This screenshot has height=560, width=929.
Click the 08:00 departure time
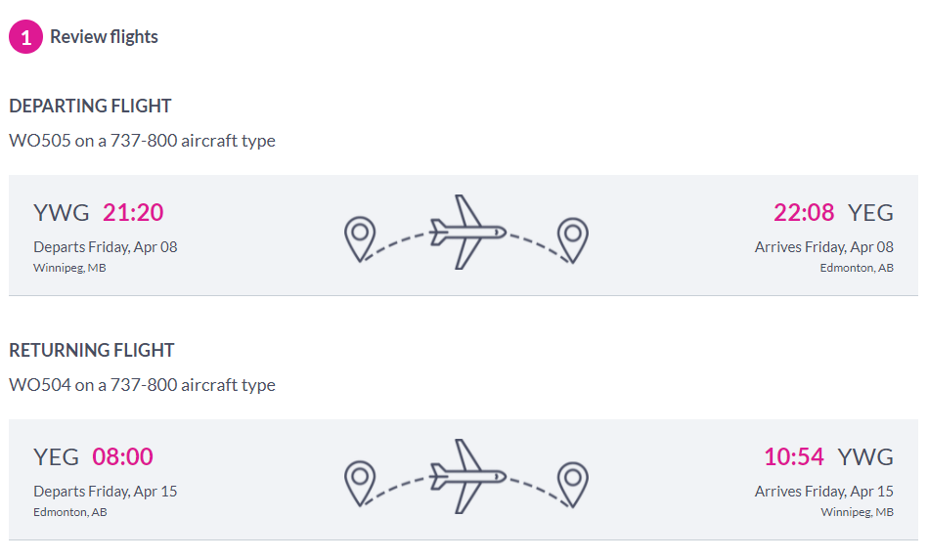(123, 456)
